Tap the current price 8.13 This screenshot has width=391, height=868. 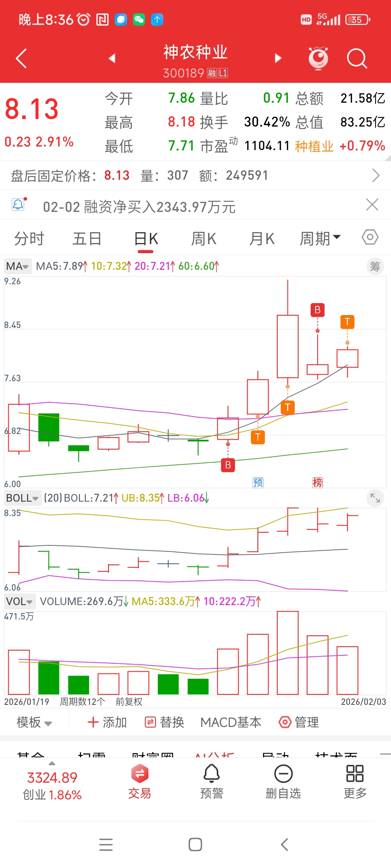[x=32, y=109]
